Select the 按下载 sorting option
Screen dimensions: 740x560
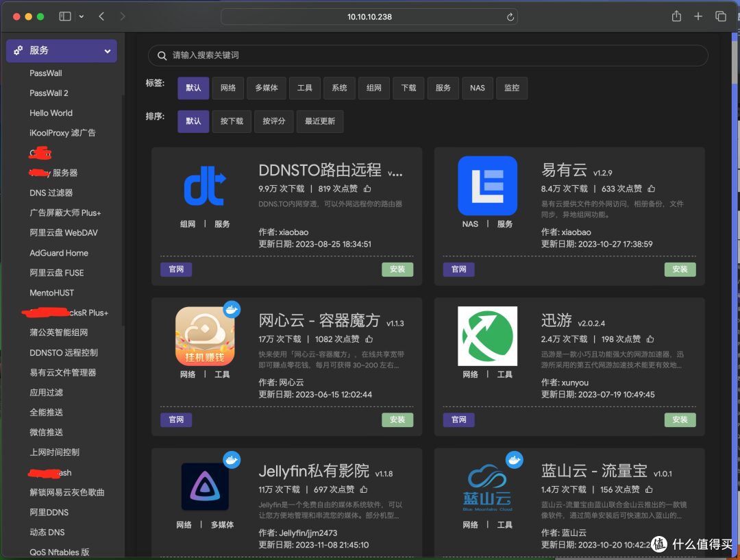[x=231, y=121]
